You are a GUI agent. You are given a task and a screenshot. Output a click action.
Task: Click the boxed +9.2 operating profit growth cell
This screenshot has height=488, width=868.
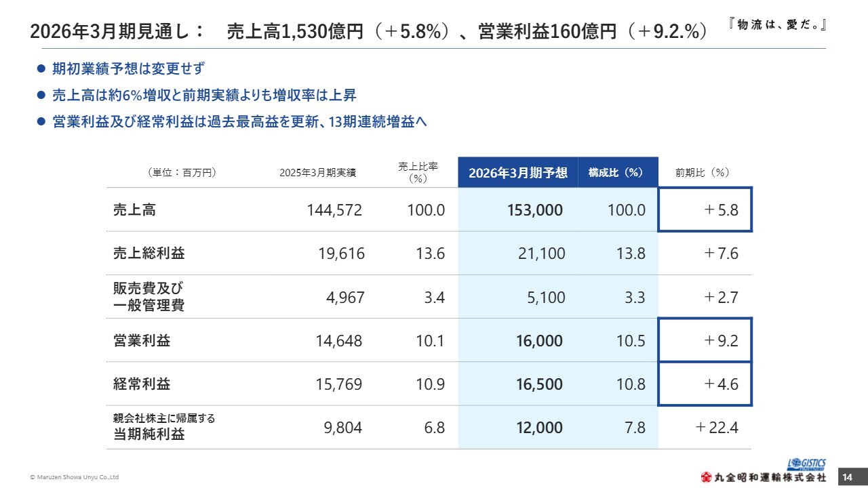click(x=705, y=340)
